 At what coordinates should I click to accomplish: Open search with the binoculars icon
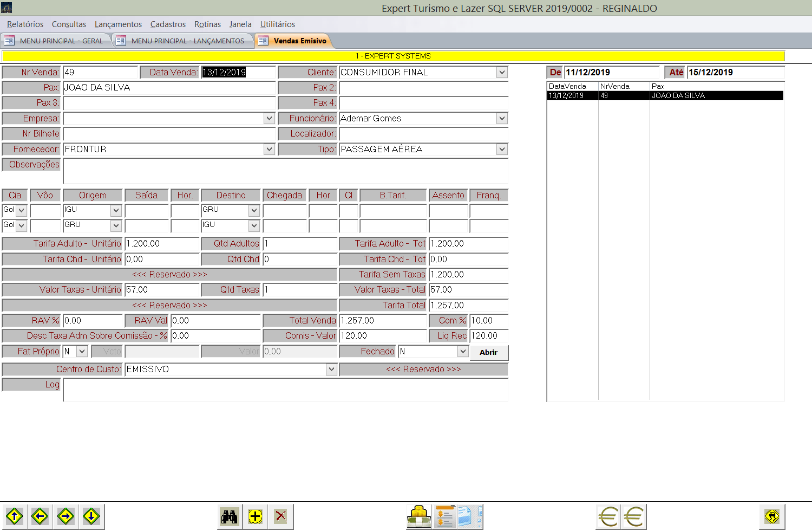click(x=230, y=516)
